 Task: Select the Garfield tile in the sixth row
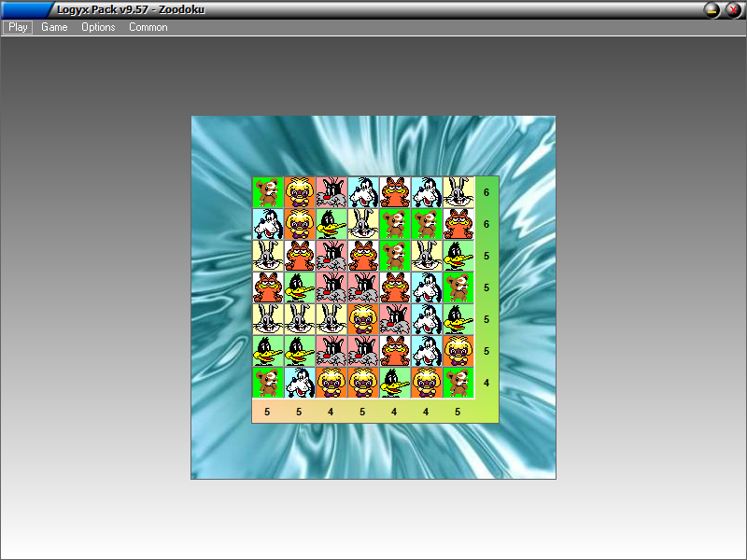[395, 351]
